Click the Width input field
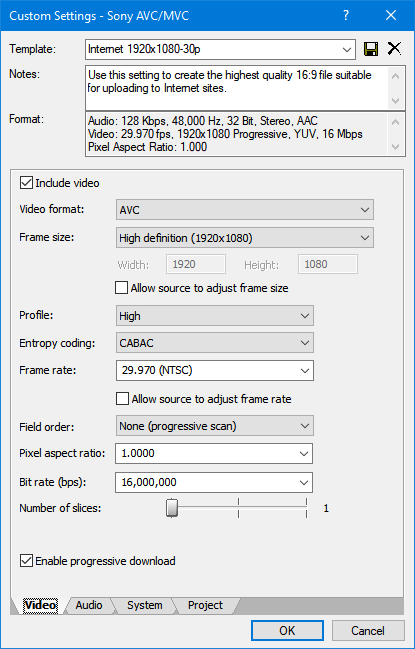Image resolution: width=415 pixels, height=649 pixels. [196, 264]
